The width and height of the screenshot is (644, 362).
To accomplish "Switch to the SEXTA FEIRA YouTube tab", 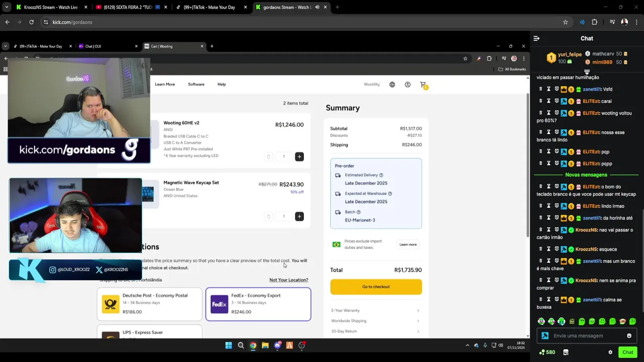I will click(x=131, y=7).
